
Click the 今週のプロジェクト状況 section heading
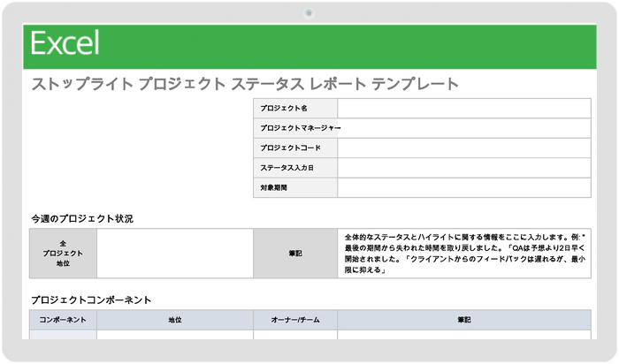pos(82,219)
